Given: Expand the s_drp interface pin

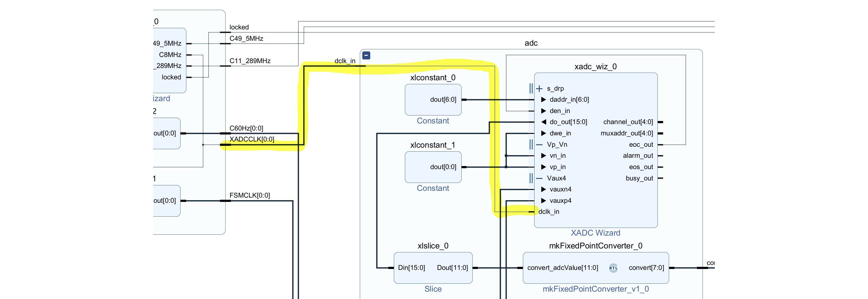Looking at the screenshot, I should coord(539,89).
